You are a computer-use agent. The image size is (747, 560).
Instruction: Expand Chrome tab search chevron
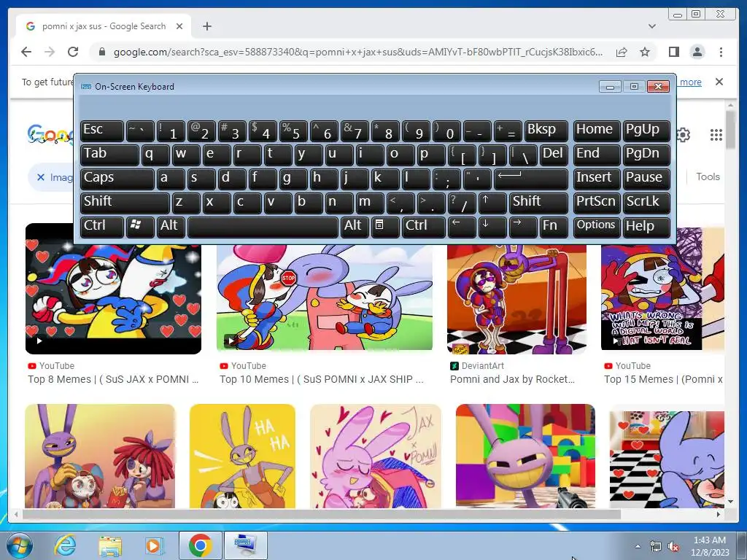(651, 26)
